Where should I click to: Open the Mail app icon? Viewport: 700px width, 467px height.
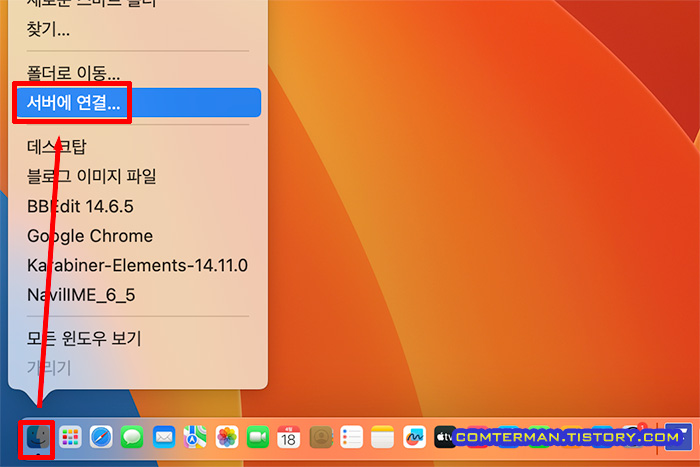[x=164, y=437]
